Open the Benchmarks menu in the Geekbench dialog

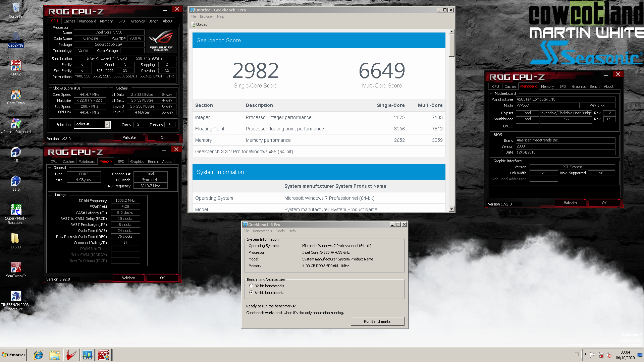pyautogui.click(x=262, y=231)
